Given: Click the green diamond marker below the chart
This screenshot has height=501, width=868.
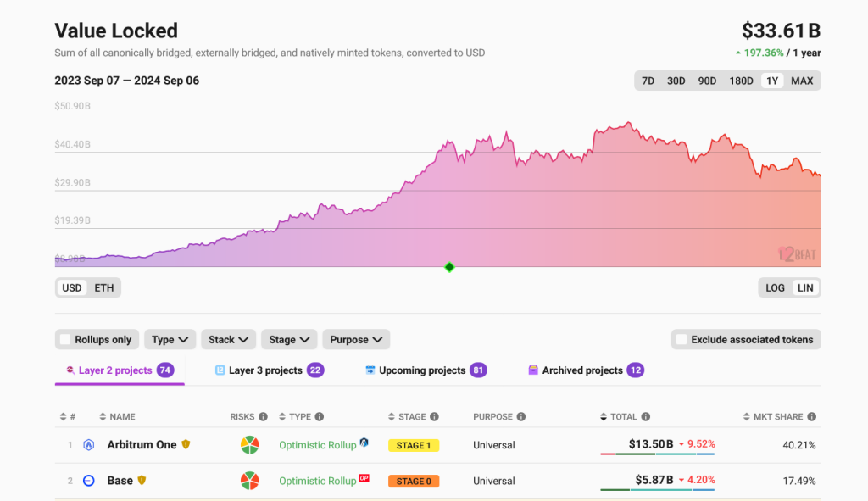Looking at the screenshot, I should tap(449, 267).
